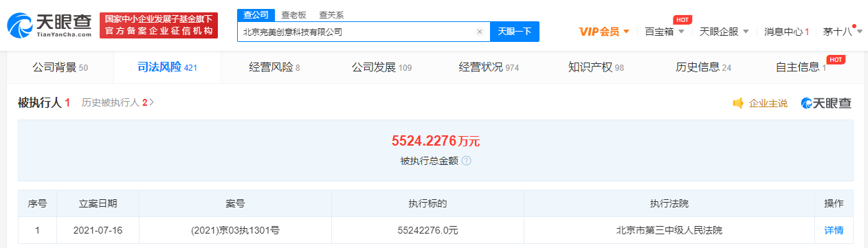Switch to the 知识产权 tab
Image resolution: width=868 pixels, height=248 pixels.
[596, 67]
